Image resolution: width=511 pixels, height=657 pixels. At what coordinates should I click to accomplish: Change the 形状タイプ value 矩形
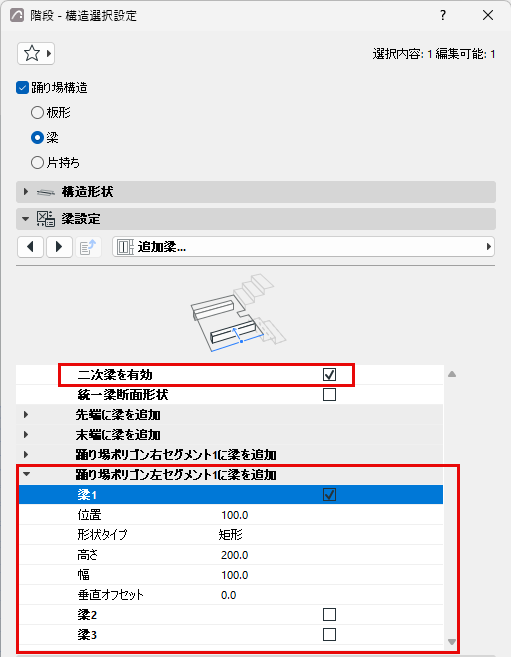pyautogui.click(x=230, y=535)
